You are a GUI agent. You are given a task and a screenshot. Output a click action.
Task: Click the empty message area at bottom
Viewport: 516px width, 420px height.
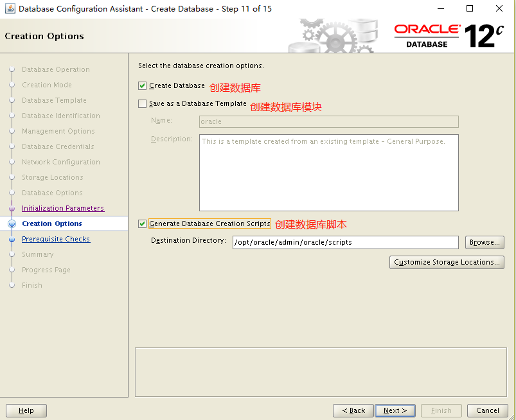tap(321, 372)
